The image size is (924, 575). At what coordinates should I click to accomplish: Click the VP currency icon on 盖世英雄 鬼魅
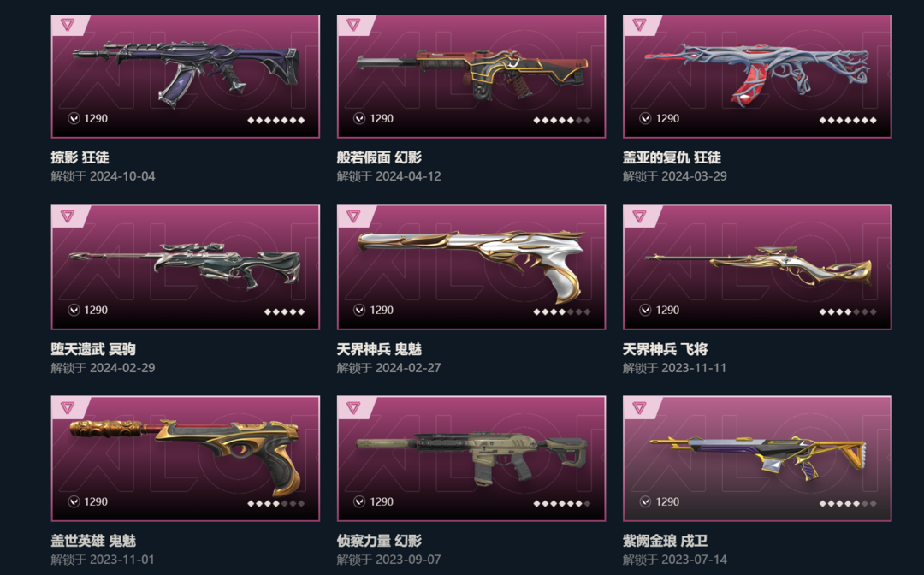74,501
